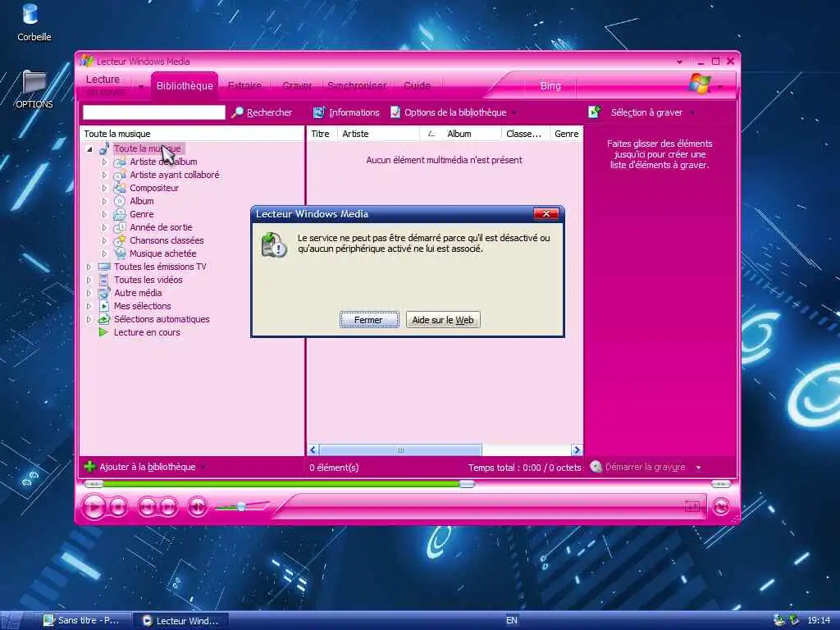The height and width of the screenshot is (630, 840).
Task: Open the Corbeille desktop icon
Action: (32, 22)
